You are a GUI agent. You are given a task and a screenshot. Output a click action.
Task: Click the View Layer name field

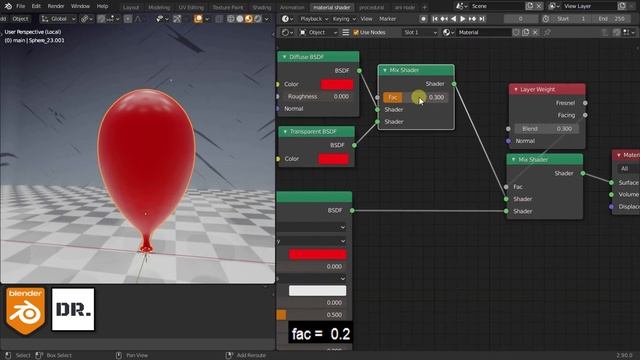pyautogui.click(x=589, y=6)
